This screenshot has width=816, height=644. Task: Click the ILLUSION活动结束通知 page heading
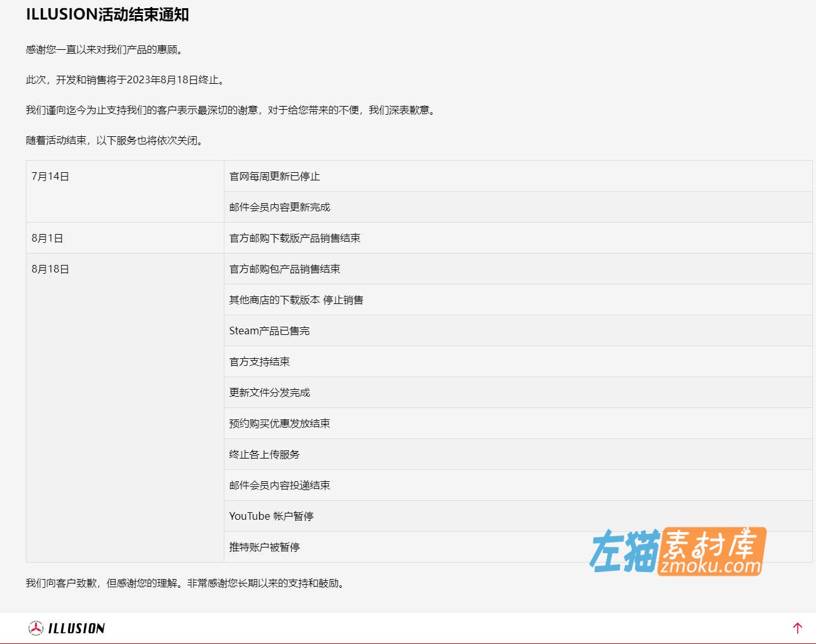tap(107, 15)
